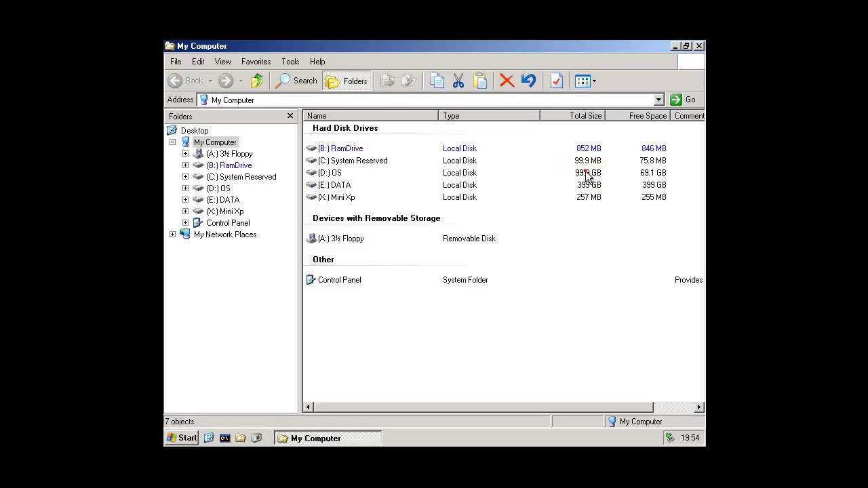Expand the (B:) RamDrive tree node

click(185, 165)
